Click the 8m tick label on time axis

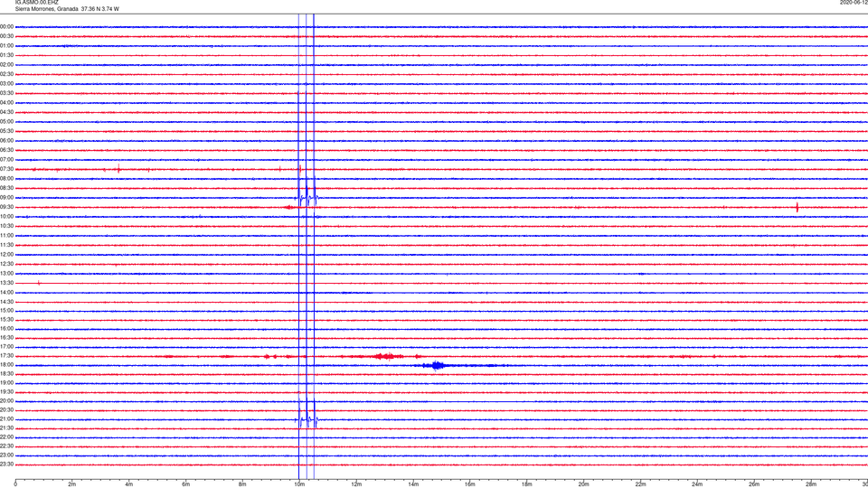(x=242, y=484)
